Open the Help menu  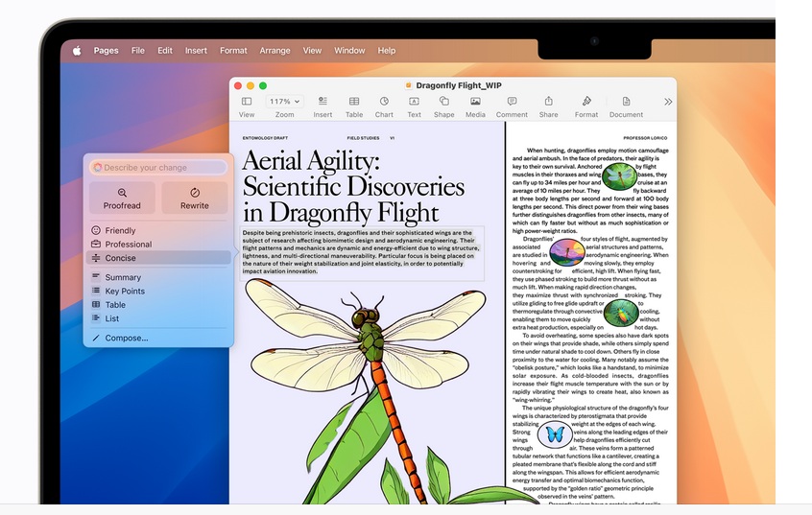click(386, 51)
